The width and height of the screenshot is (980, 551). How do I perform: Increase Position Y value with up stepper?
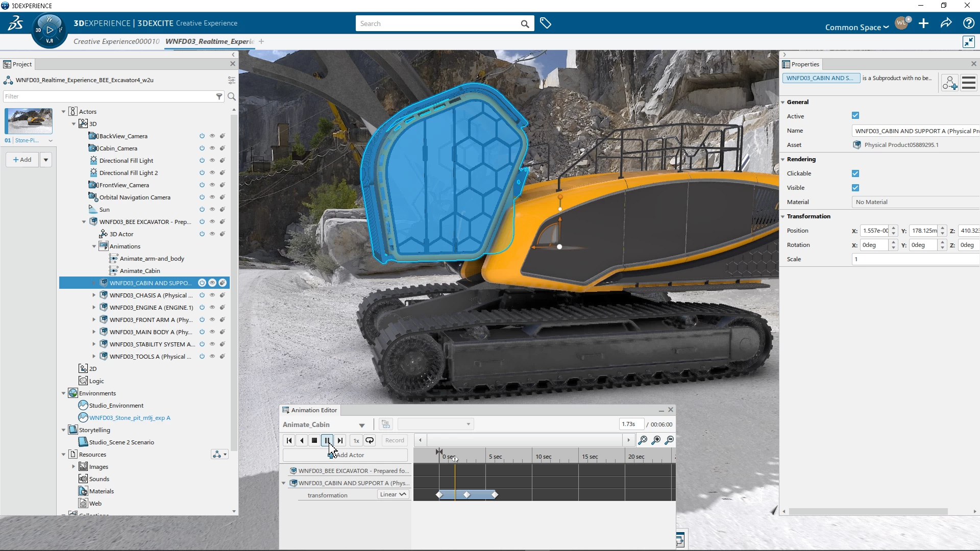pyautogui.click(x=943, y=228)
